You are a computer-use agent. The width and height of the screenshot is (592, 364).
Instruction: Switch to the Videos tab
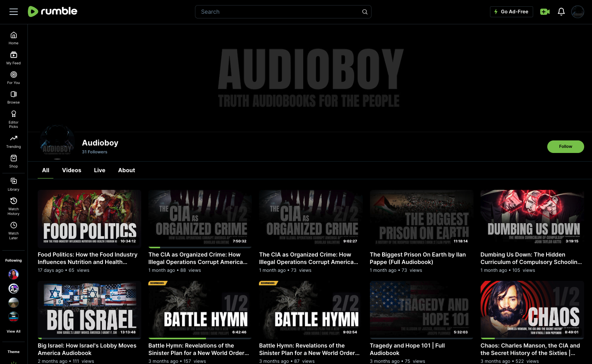click(72, 170)
